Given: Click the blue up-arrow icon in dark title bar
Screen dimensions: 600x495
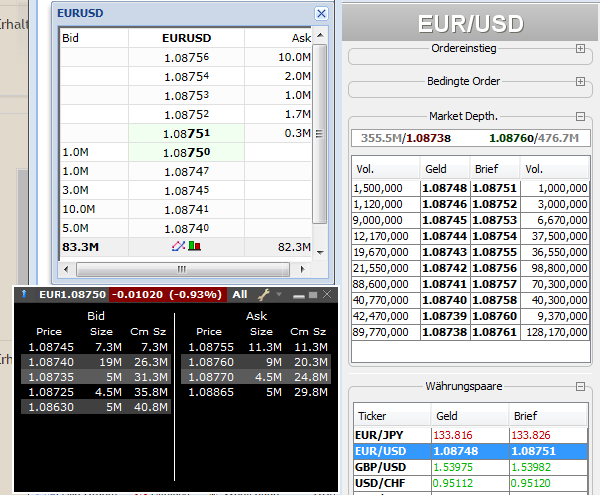Looking at the screenshot, I should [22, 295].
